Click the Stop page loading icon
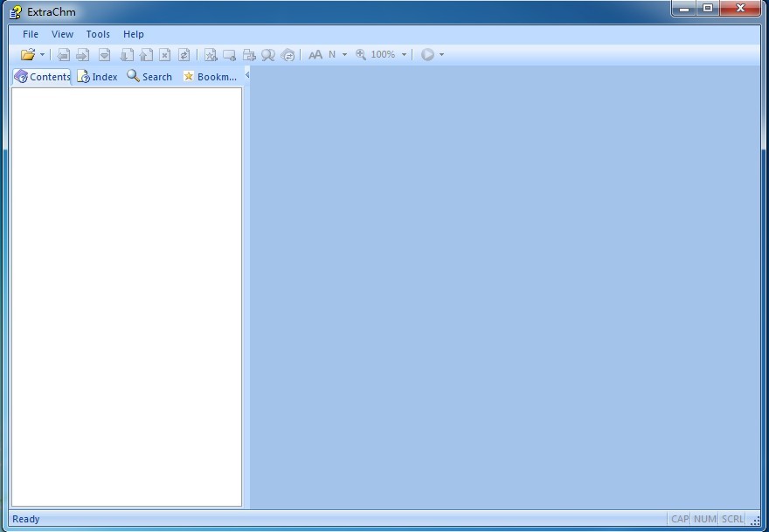Viewport: 769px width, 532px height. pyautogui.click(x=165, y=54)
